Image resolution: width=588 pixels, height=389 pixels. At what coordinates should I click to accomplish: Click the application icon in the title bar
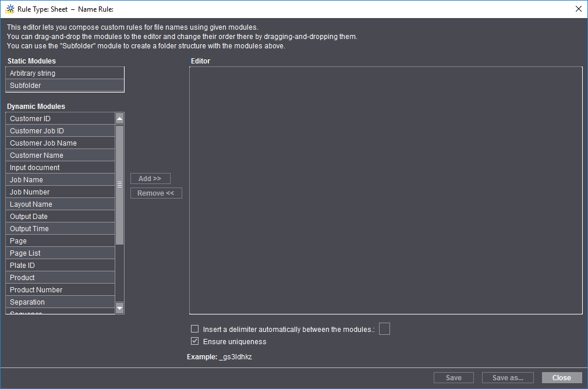pos(9,9)
